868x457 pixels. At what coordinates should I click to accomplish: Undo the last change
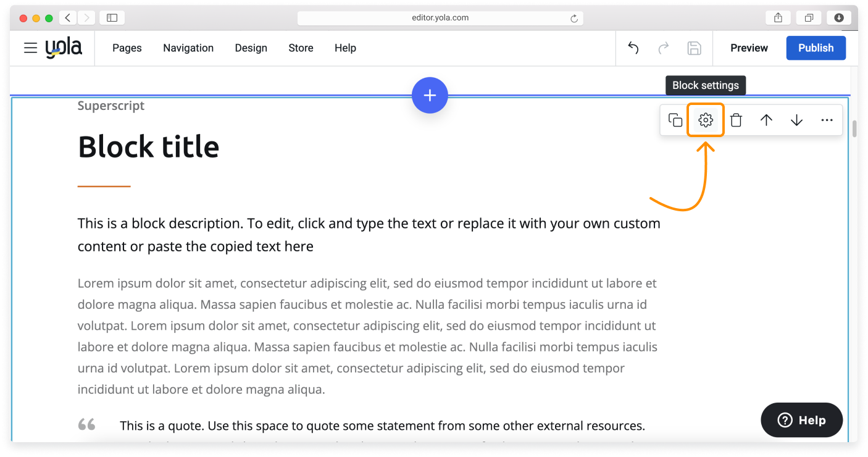(633, 48)
